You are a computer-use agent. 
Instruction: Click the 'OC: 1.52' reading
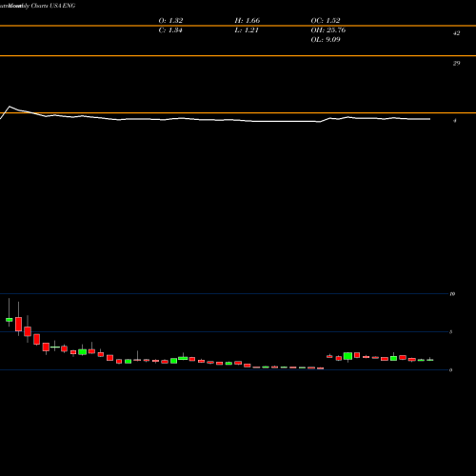coord(326,20)
